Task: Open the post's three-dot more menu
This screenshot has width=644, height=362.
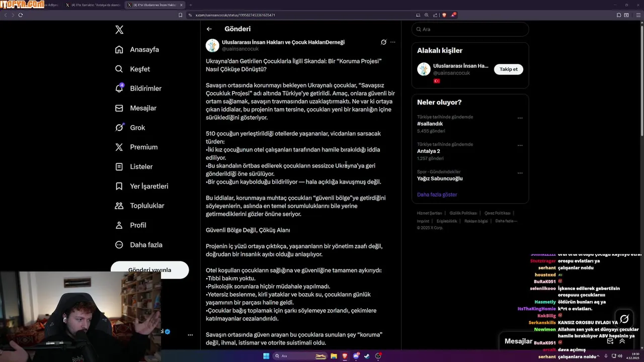Action: (393, 42)
